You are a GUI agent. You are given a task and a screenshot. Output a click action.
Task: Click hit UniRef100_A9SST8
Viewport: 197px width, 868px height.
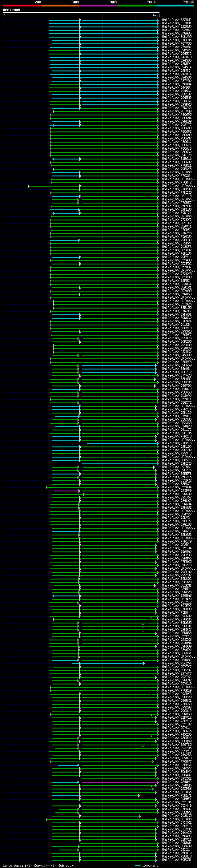tap(177, 453)
